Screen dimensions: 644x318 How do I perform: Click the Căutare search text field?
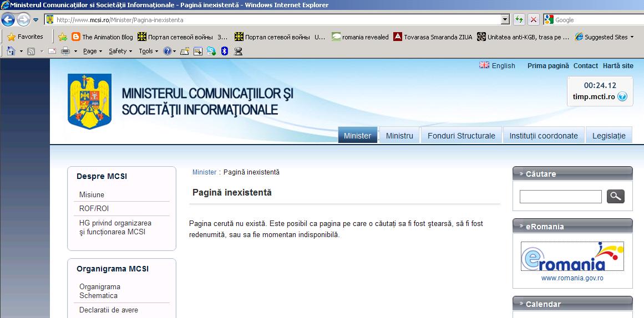pyautogui.click(x=561, y=197)
